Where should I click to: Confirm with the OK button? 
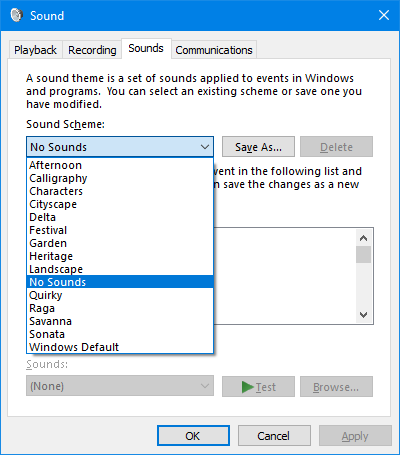click(193, 436)
